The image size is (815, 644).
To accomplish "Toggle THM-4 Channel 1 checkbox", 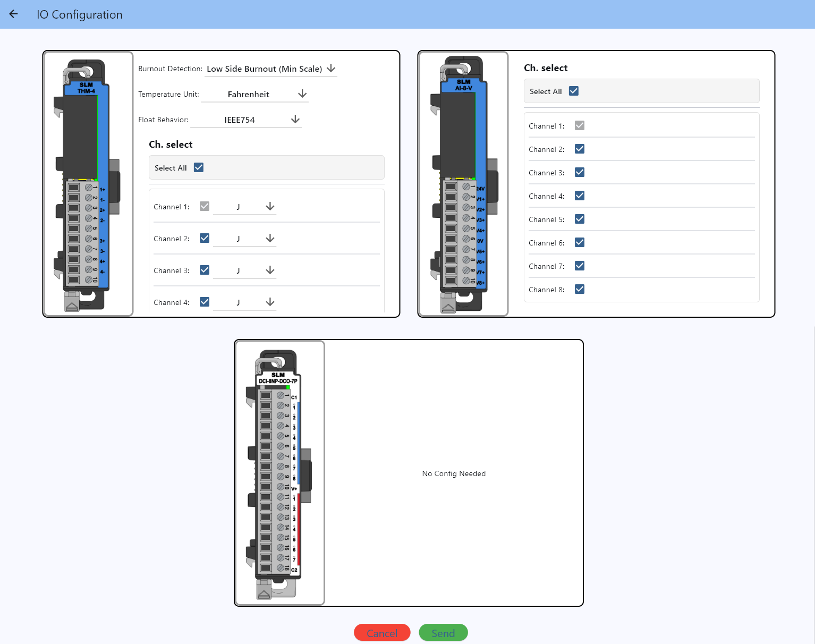I will tap(205, 206).
